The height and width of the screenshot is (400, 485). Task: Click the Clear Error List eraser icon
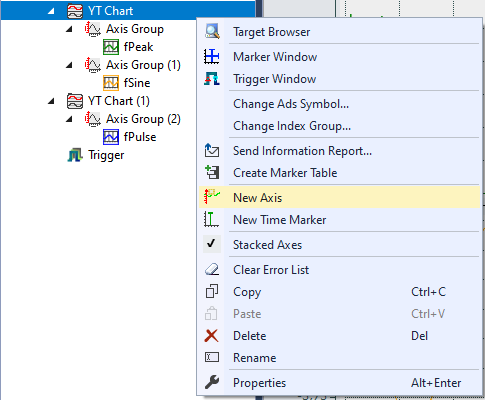(212, 269)
